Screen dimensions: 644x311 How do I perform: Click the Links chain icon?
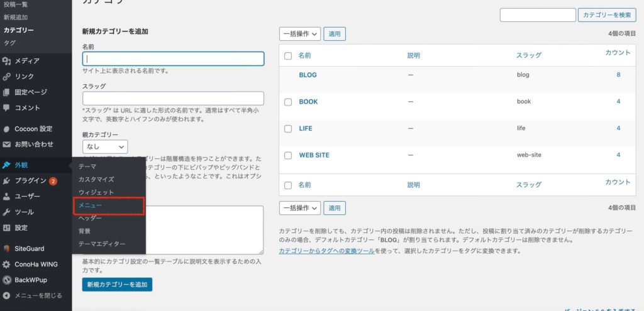(6, 77)
